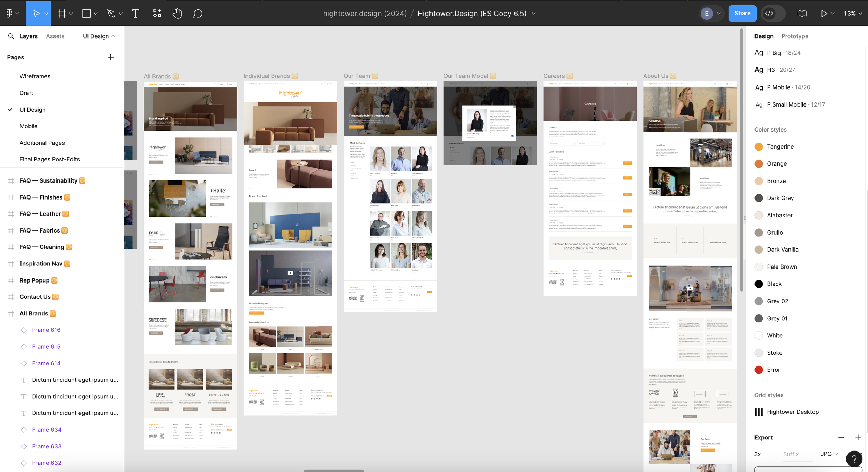Select the Frame tool

(x=62, y=13)
